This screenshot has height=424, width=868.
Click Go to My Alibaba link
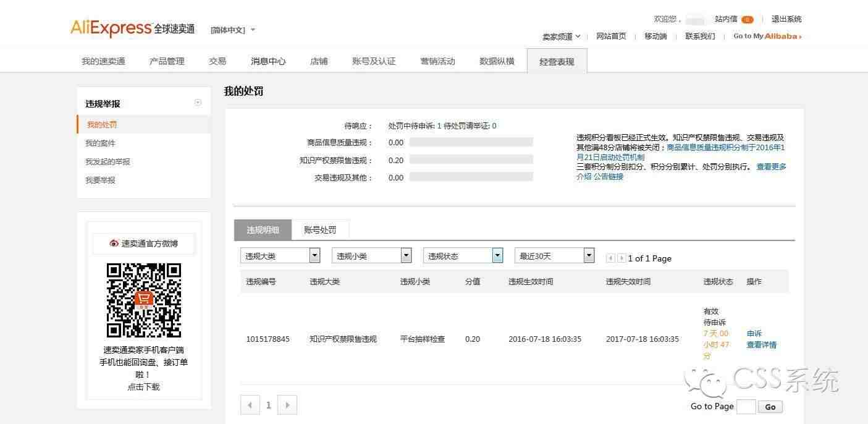pos(767,36)
